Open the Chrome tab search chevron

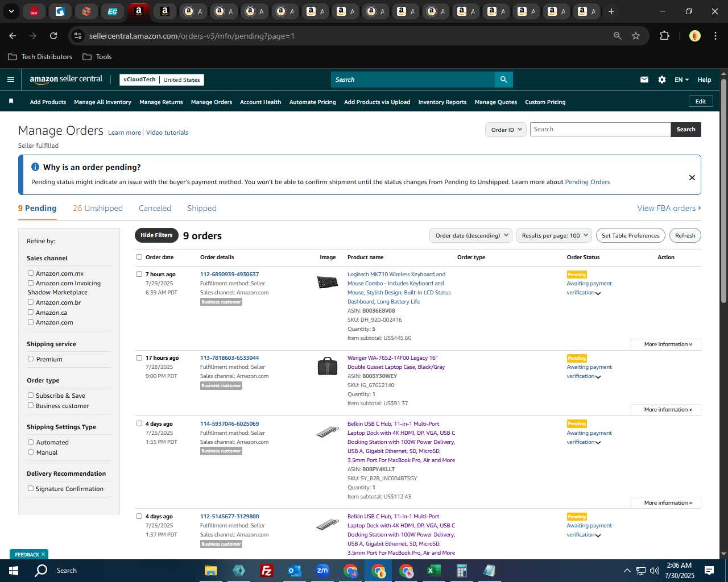(x=11, y=11)
